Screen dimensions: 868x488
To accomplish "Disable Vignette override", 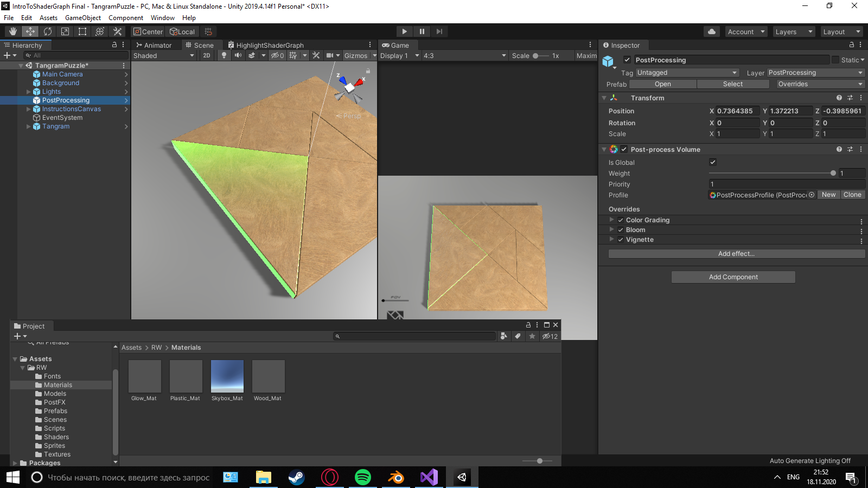I will (x=621, y=240).
